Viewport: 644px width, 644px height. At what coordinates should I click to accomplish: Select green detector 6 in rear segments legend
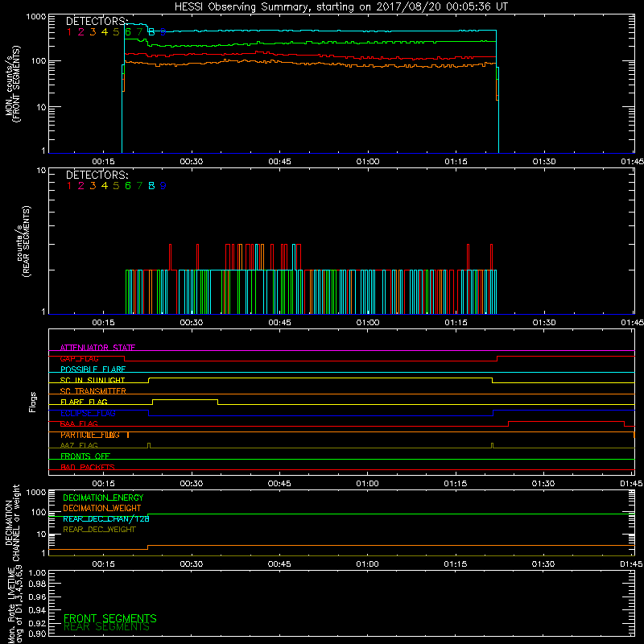pos(128,186)
